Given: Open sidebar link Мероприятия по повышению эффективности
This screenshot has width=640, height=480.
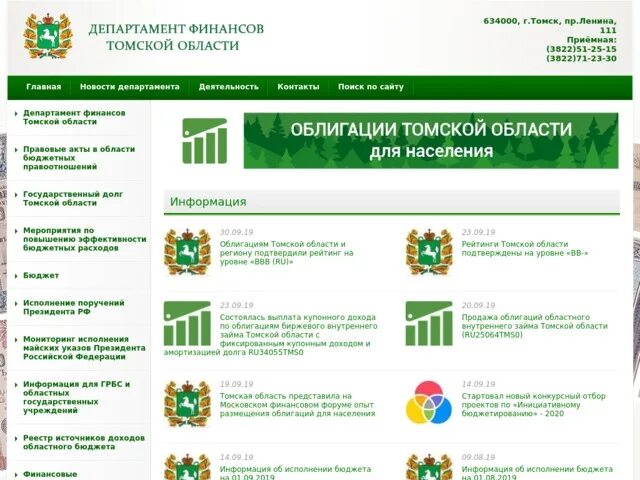Looking at the screenshot, I should [x=84, y=239].
